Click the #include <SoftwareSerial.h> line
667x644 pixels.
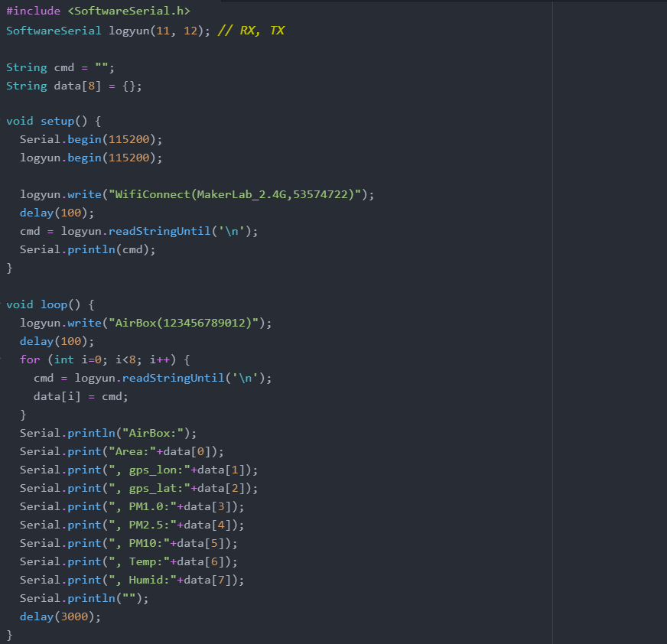(x=98, y=11)
